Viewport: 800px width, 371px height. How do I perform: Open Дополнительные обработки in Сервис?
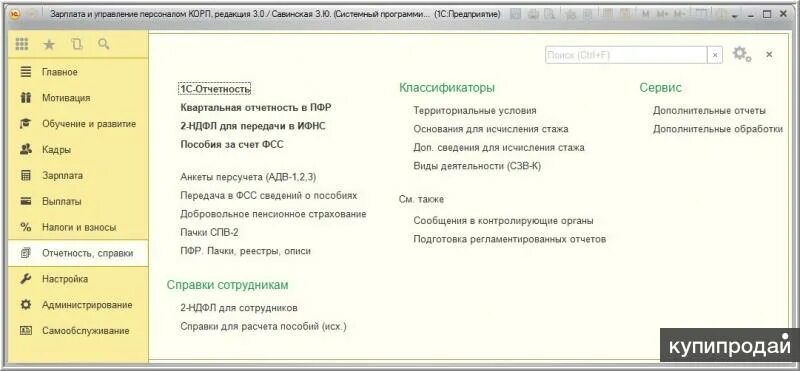[x=718, y=129]
